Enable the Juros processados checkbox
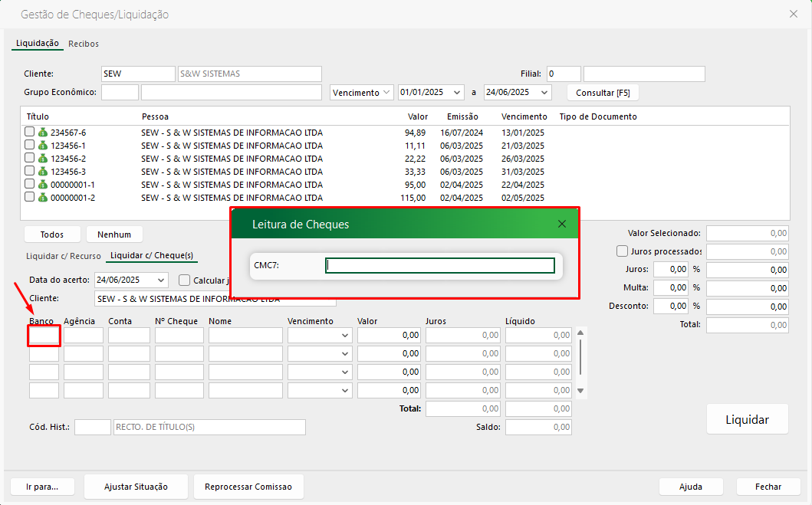This screenshot has height=505, width=812. tap(622, 251)
